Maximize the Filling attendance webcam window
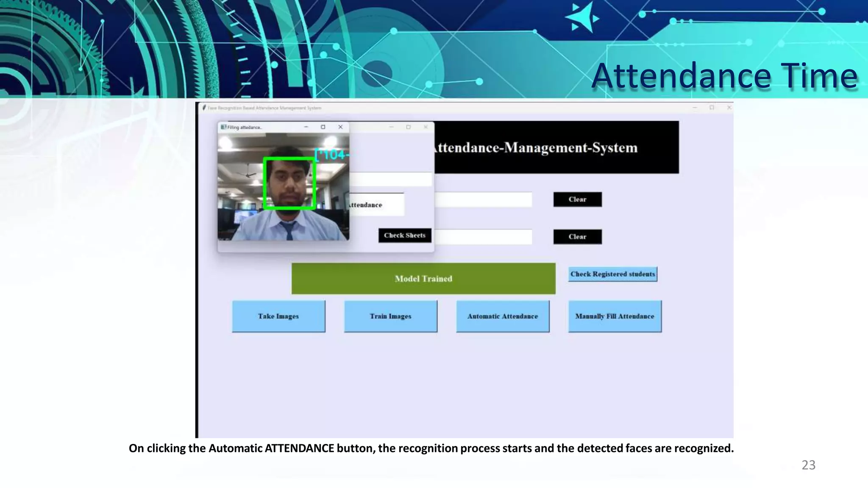This screenshot has width=868, height=488. [x=323, y=127]
